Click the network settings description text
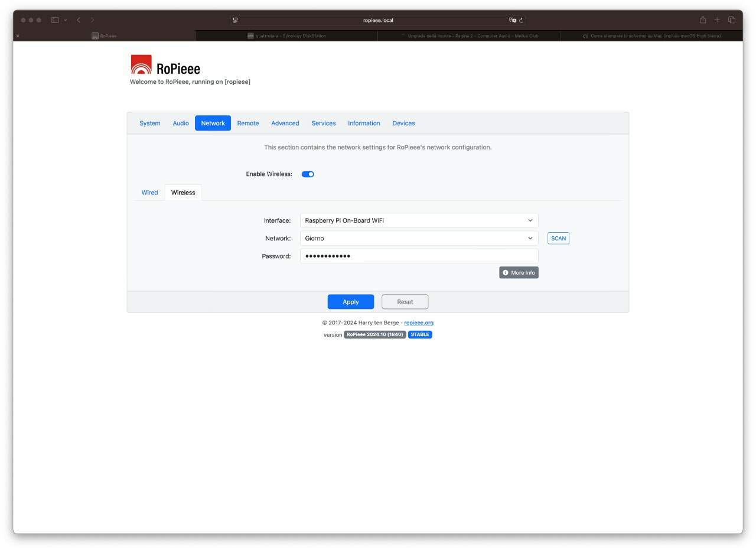The image size is (756, 550). [x=378, y=147]
